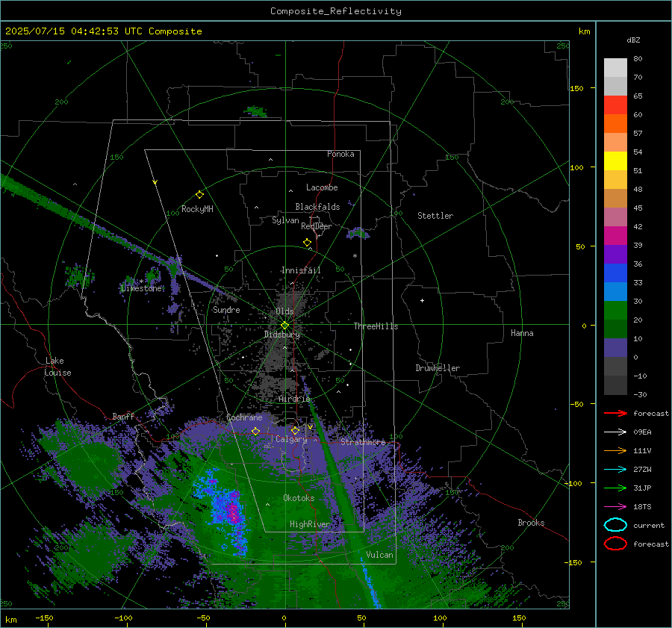This screenshot has height=628, width=672.
Task: Click the white 09EA arrow icon
Action: pos(615,432)
